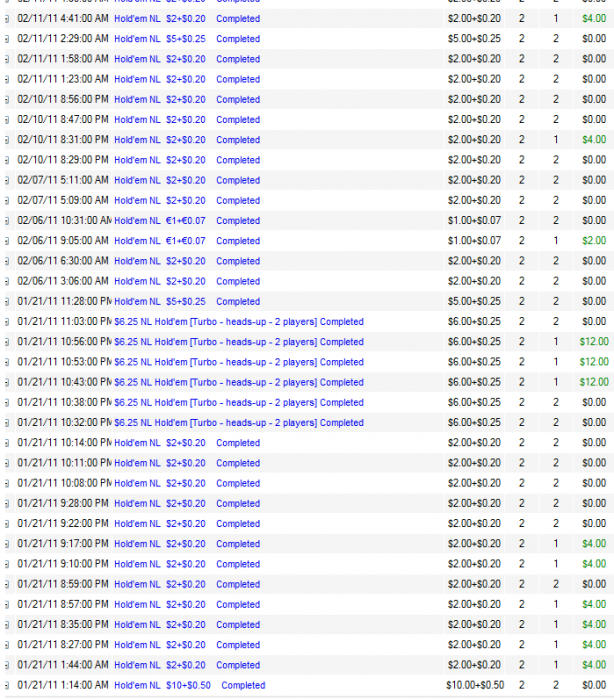Select the date cell '01/21/11 9:22:00 PM'
614x700 pixels.
tap(63, 524)
